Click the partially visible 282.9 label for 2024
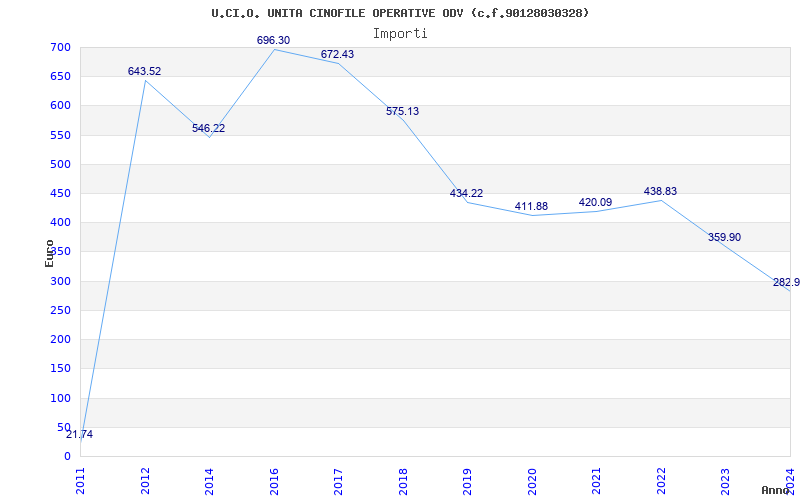The height and width of the screenshot is (500, 800). tap(786, 283)
